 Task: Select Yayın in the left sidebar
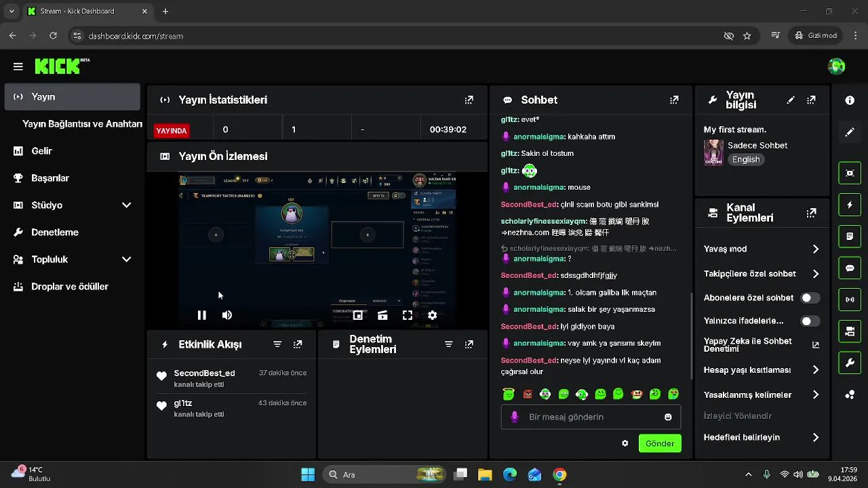pos(72,97)
